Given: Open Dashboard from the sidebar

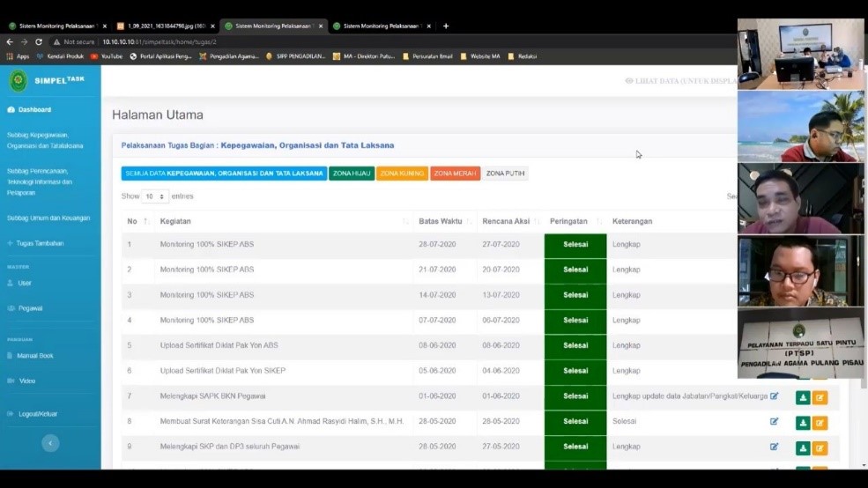Looking at the screenshot, I should [x=34, y=110].
